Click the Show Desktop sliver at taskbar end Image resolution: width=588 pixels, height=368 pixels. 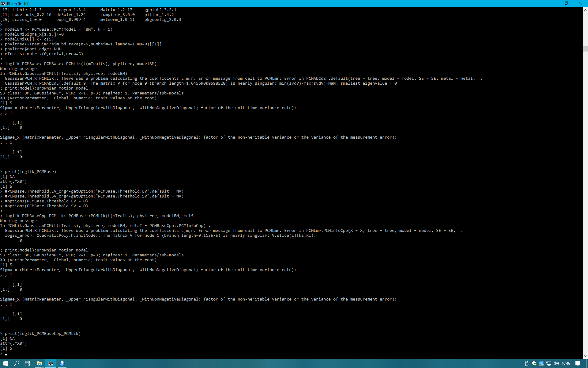tap(587, 363)
